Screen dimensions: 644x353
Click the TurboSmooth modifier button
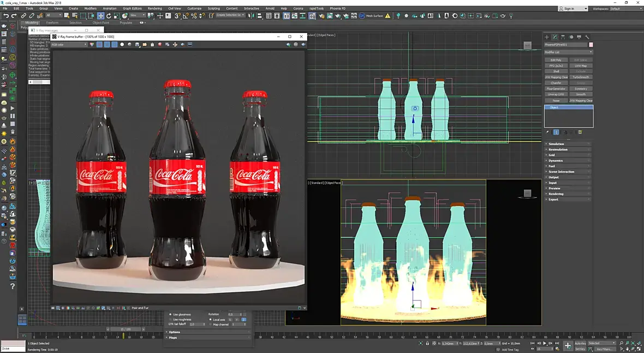(581, 77)
